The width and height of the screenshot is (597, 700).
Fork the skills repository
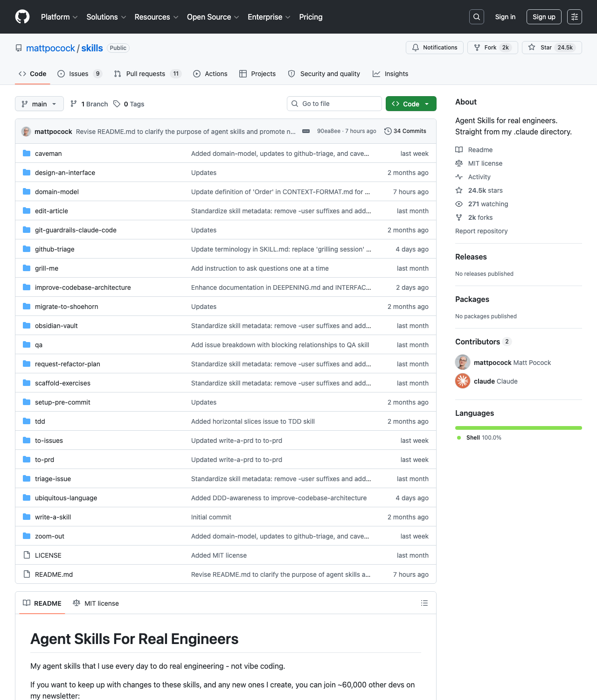click(493, 48)
